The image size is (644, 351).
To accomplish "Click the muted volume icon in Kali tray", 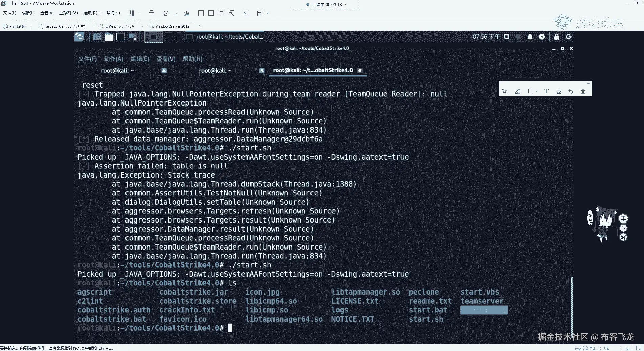I will (x=518, y=37).
